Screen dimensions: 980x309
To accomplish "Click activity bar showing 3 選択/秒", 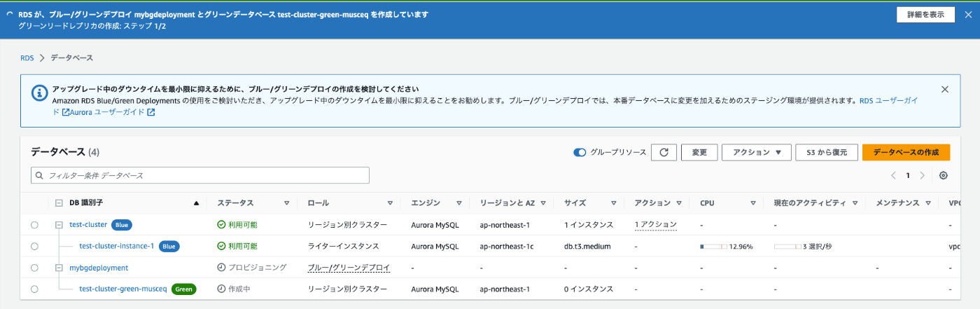I will 787,247.
